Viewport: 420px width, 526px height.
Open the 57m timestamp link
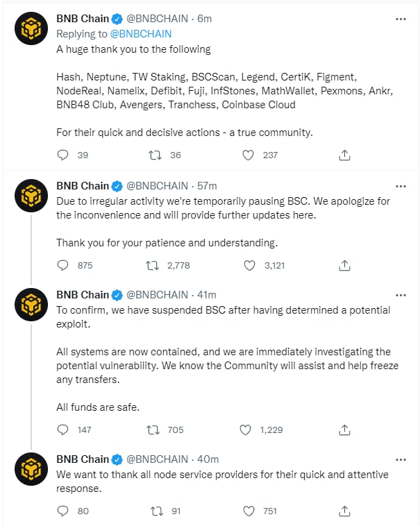(207, 186)
